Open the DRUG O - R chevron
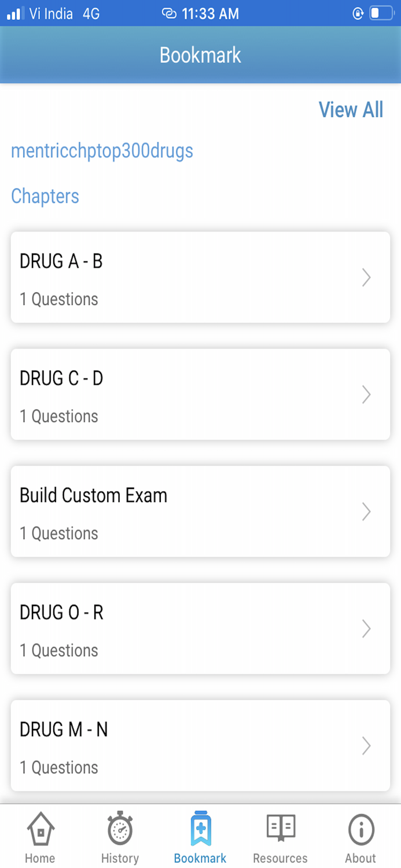401x868 pixels. tap(366, 628)
